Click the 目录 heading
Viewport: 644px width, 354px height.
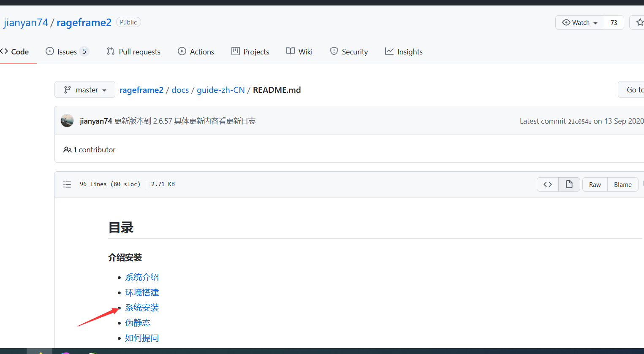(121, 228)
